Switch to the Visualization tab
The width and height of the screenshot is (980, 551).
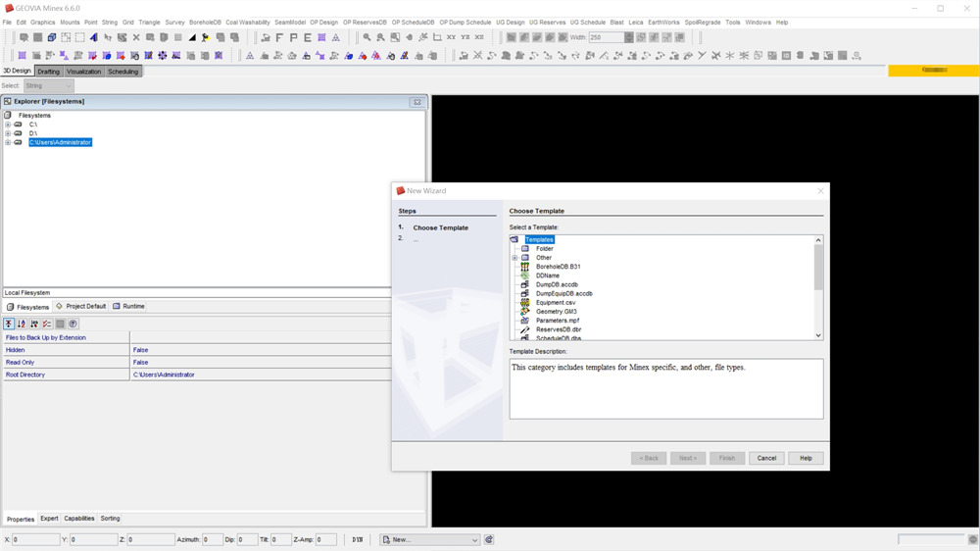tap(83, 72)
